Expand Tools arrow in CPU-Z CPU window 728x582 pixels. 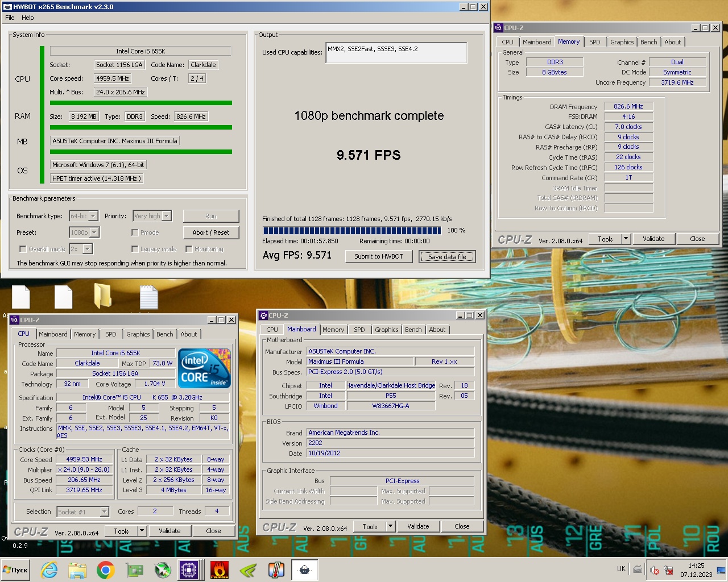[x=142, y=531]
